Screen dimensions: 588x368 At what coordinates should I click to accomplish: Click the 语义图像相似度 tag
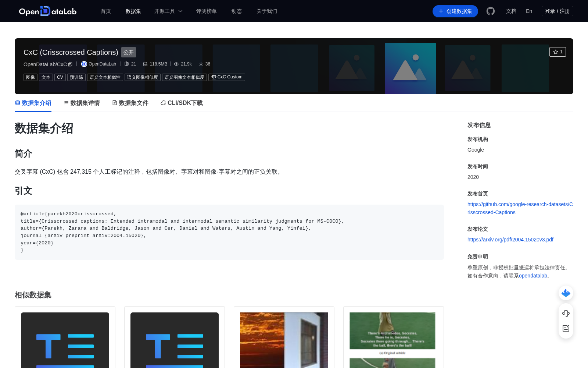point(143,77)
